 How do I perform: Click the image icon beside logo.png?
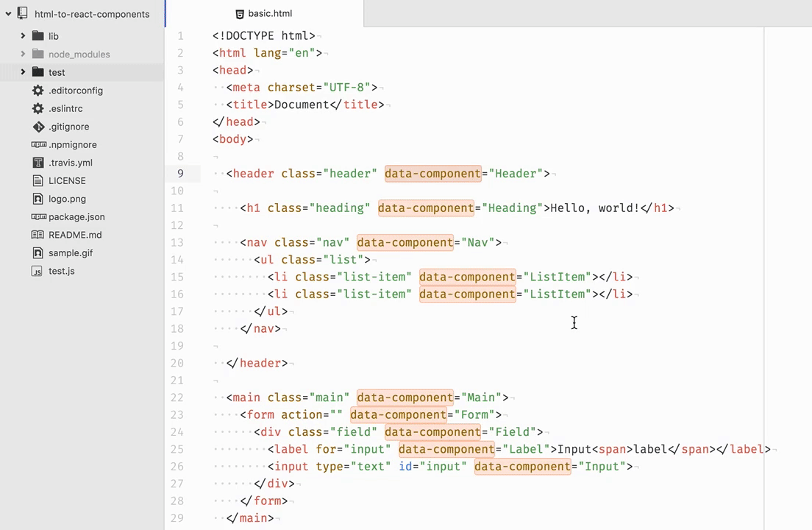(x=38, y=199)
